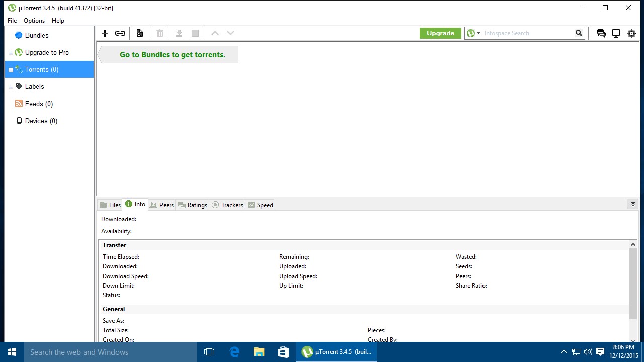Click the Transfer section header
The width and height of the screenshot is (644, 362).
coord(114,245)
